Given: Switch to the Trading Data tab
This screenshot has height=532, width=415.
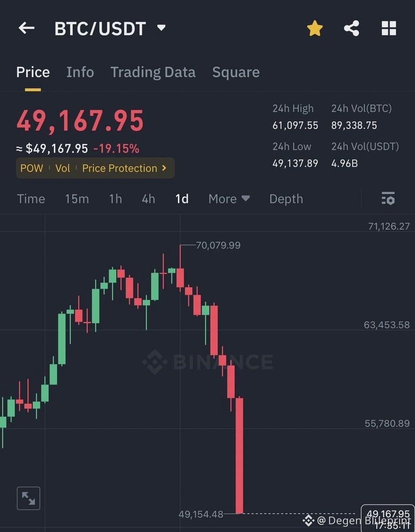Looking at the screenshot, I should coord(153,72).
